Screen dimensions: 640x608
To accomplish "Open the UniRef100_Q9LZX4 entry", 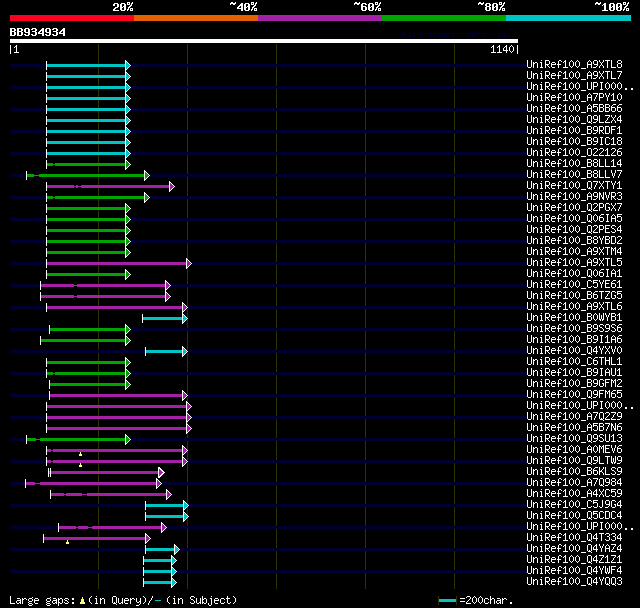I will click(574, 120).
